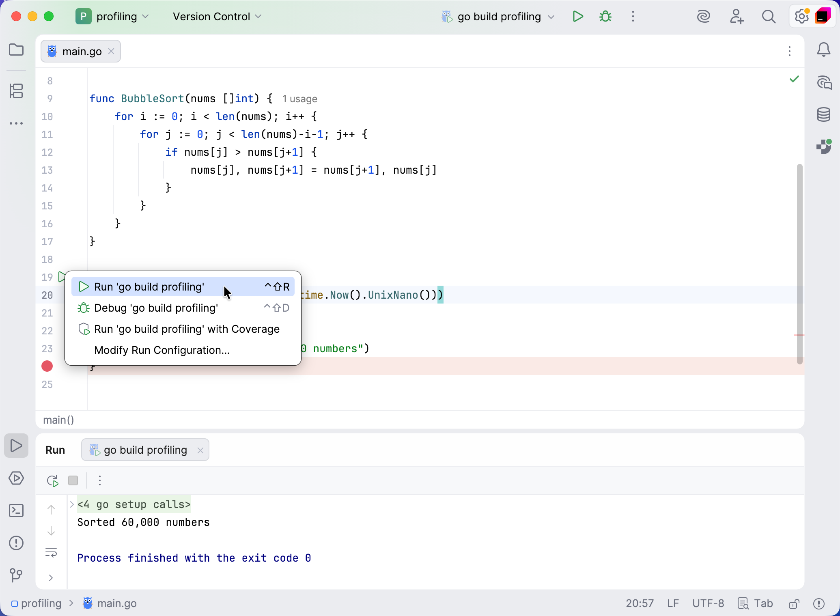Viewport: 840px width, 616px height.
Task: Open the AI Assistant panel
Action: (824, 82)
